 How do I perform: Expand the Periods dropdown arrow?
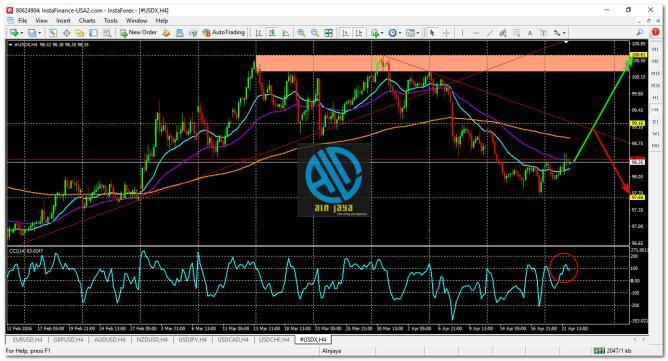400,33
